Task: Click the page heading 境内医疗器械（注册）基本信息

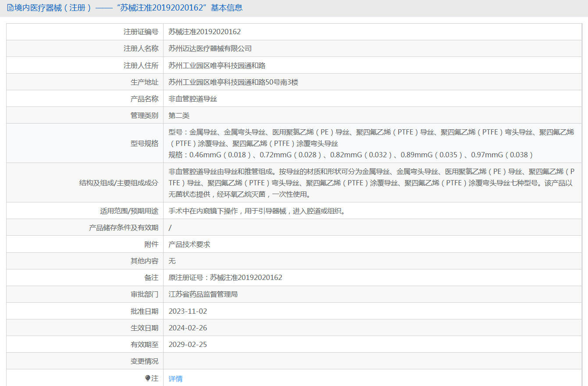Action: 128,8
